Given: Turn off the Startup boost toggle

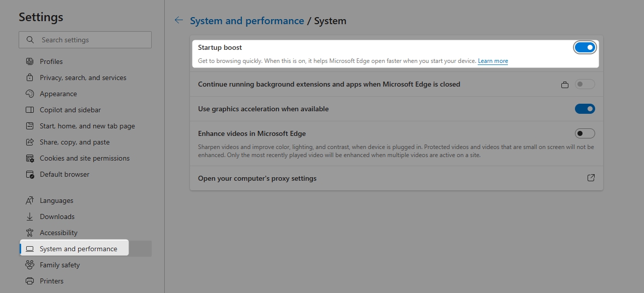Looking at the screenshot, I should point(585,47).
